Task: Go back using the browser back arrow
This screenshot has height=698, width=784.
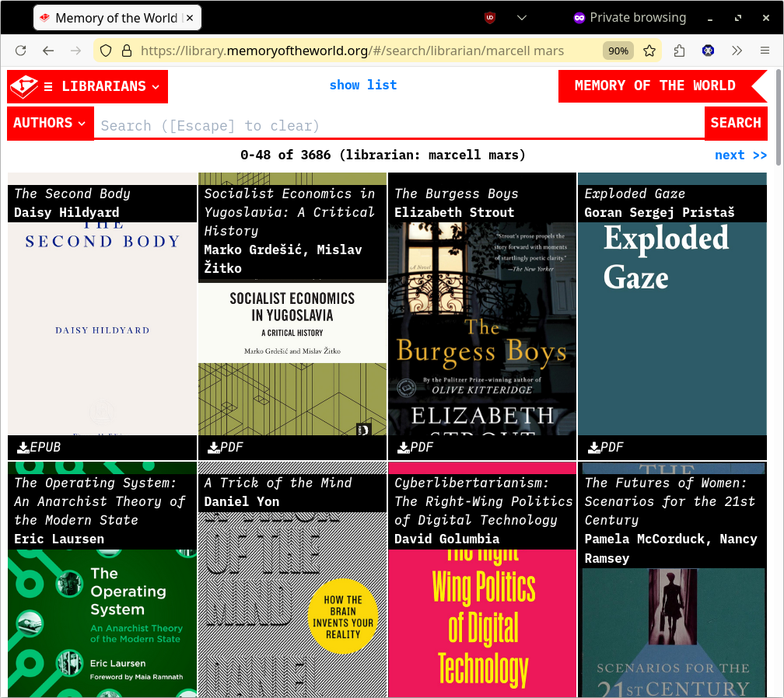Action: (48, 51)
